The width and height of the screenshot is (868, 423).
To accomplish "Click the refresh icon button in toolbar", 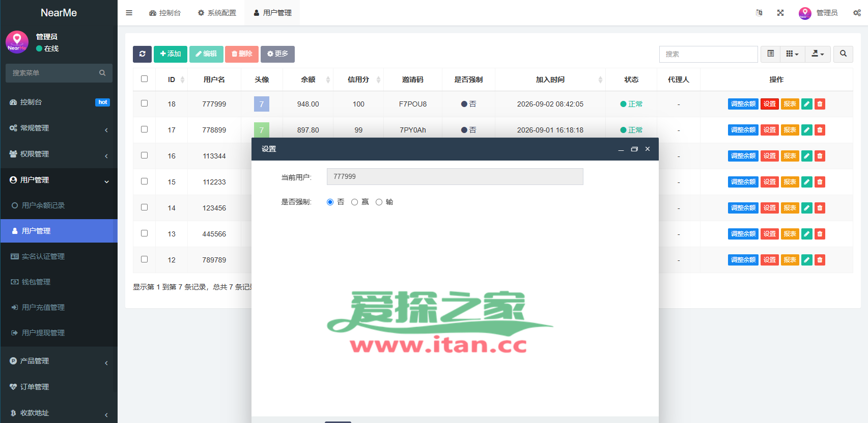I will (142, 54).
